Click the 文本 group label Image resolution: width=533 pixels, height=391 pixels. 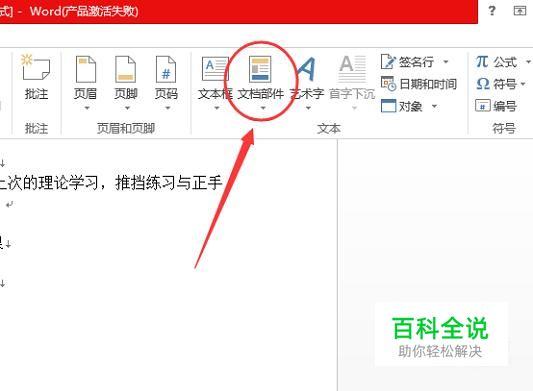click(329, 129)
